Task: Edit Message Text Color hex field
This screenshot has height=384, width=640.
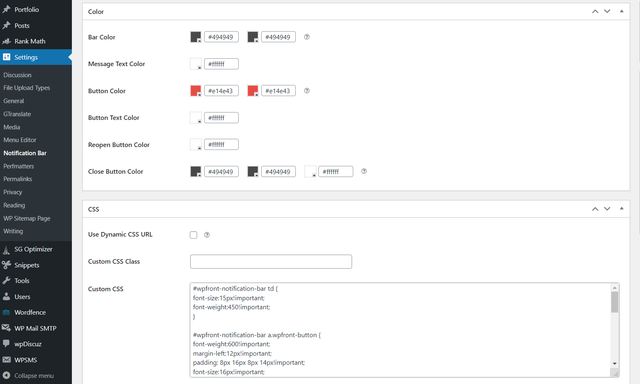Action: [221, 64]
